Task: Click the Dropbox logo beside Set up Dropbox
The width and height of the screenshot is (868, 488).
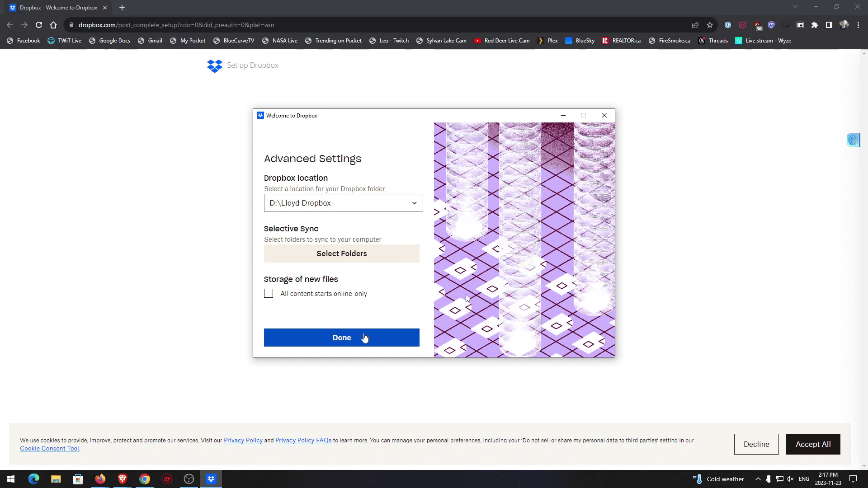Action: (x=215, y=66)
